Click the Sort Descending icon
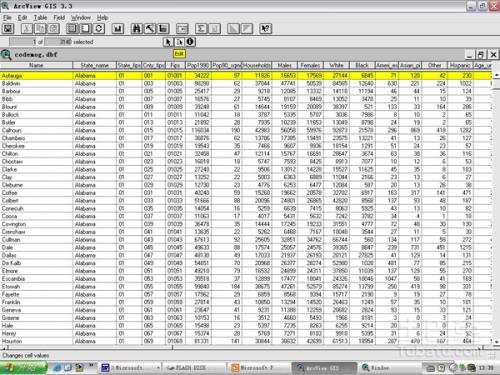 [x=246, y=29]
